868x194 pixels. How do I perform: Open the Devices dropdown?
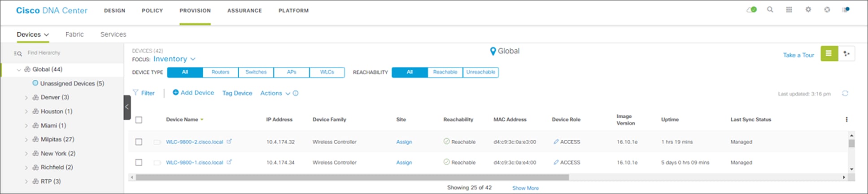33,34
